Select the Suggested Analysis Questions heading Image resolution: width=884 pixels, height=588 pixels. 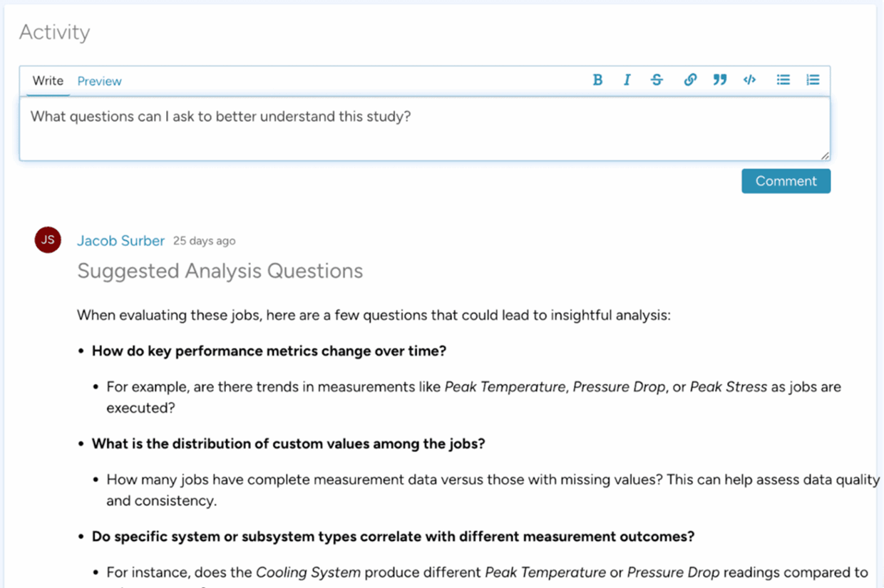[x=220, y=271]
